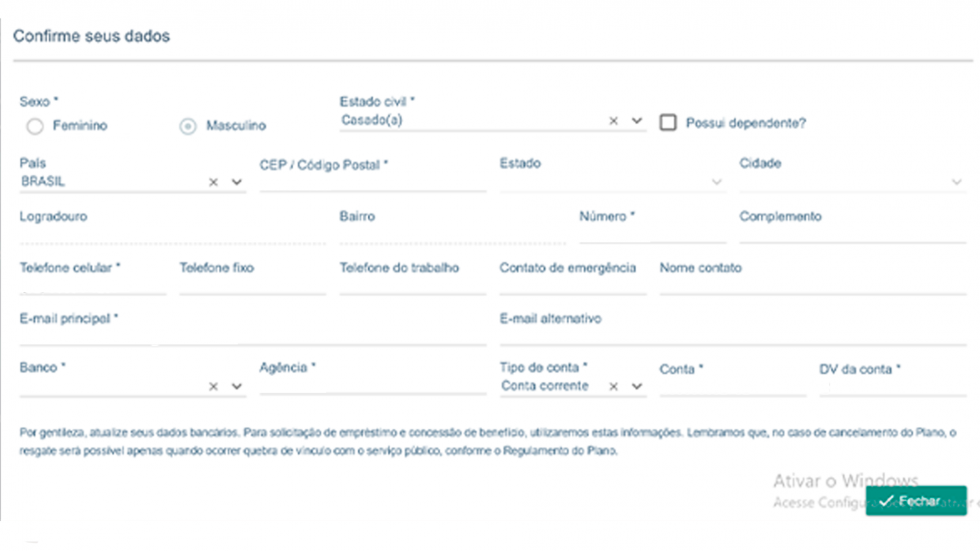The width and height of the screenshot is (980, 551).
Task: Expand the Estado dropdown list
Action: point(716,182)
